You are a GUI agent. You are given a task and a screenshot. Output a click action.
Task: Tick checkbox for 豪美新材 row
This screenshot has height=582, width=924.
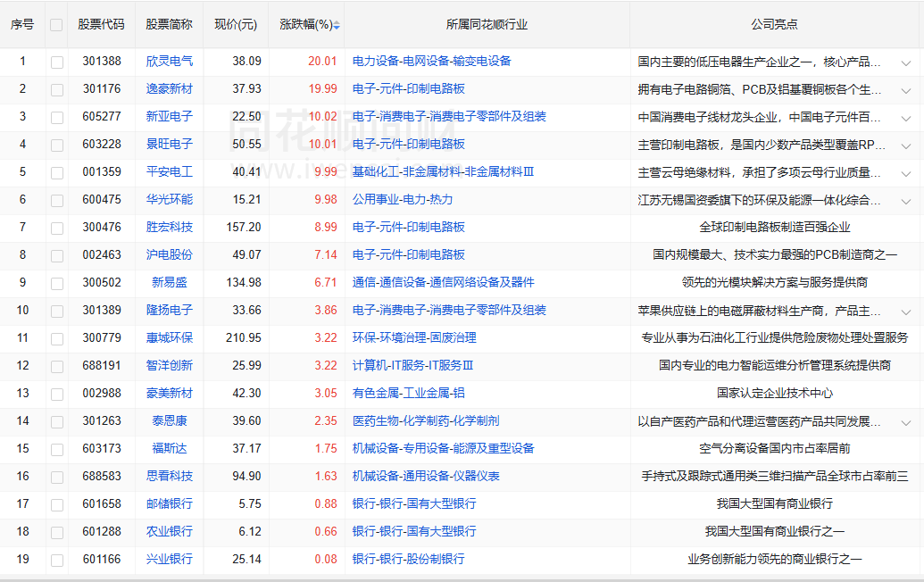click(x=57, y=394)
